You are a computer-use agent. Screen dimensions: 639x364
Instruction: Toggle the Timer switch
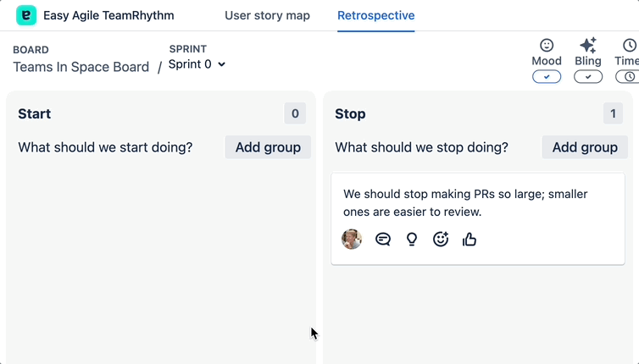[x=628, y=77]
